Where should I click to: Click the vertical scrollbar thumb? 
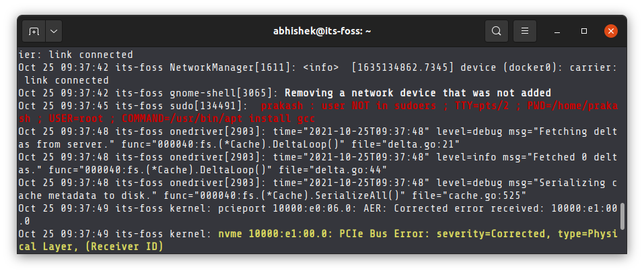[x=622, y=216]
